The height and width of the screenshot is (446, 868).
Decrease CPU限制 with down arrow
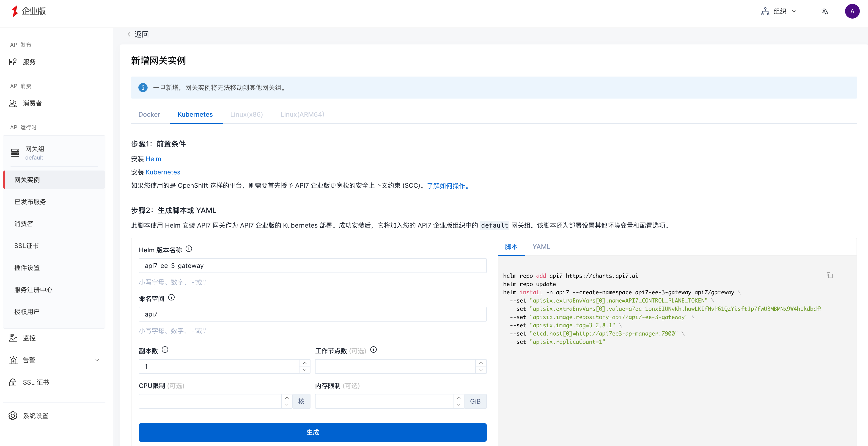[287, 405]
